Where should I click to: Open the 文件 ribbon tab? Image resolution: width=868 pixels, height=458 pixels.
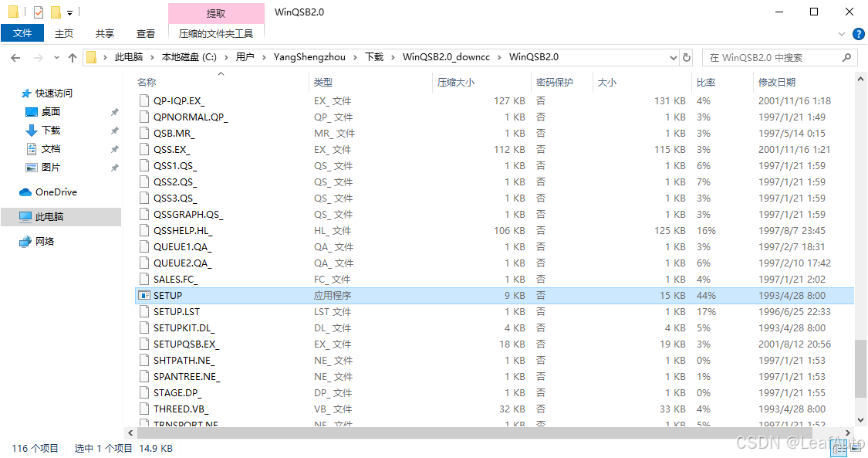(x=22, y=33)
